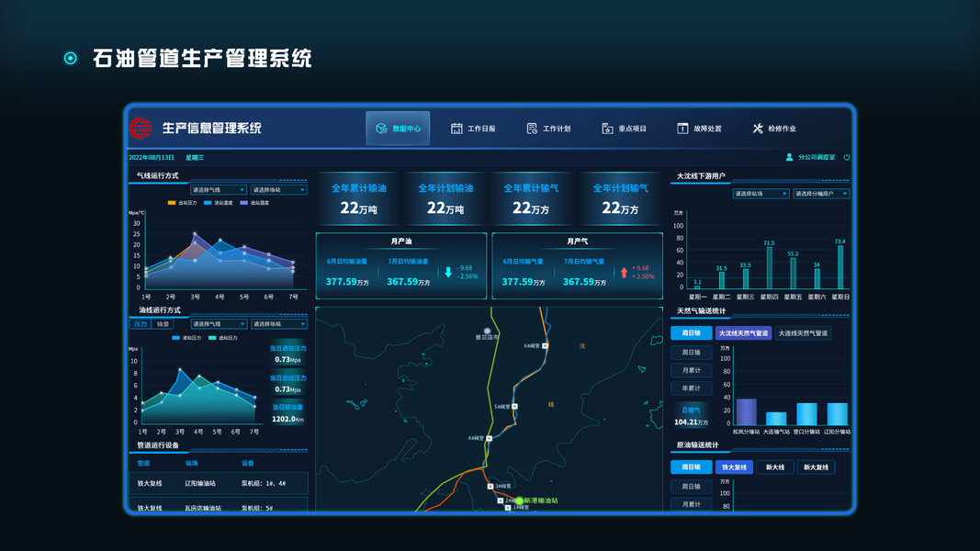Click the 星期日 bar labeled 73.4

coord(840,266)
